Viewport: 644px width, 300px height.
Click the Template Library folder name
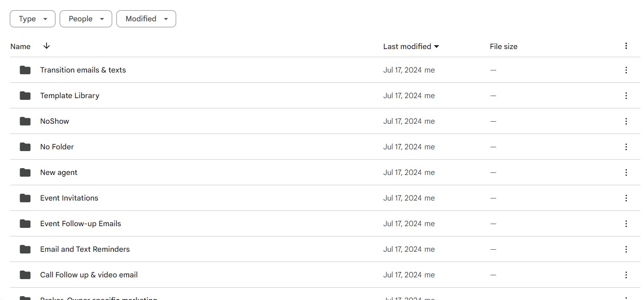pyautogui.click(x=70, y=96)
